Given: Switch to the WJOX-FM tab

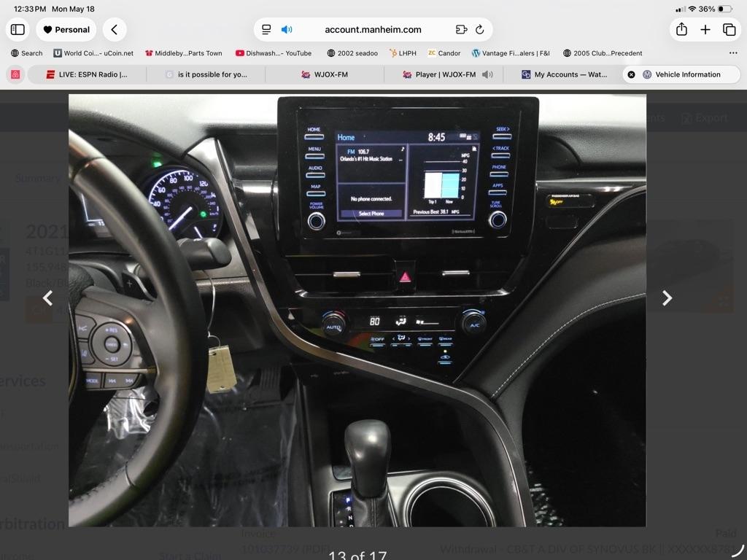Looking at the screenshot, I should [x=325, y=75].
